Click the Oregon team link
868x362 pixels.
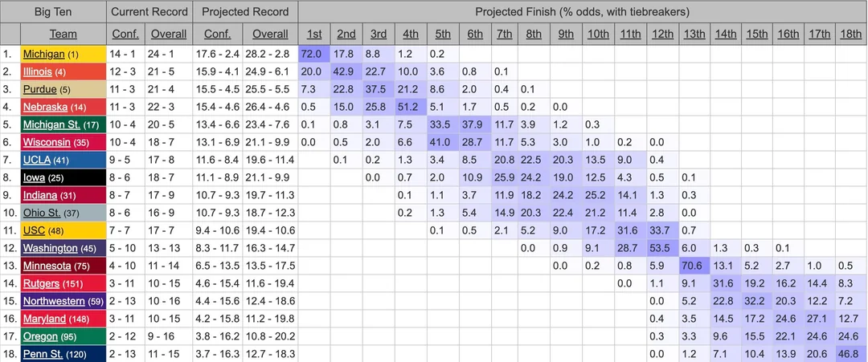pos(40,336)
